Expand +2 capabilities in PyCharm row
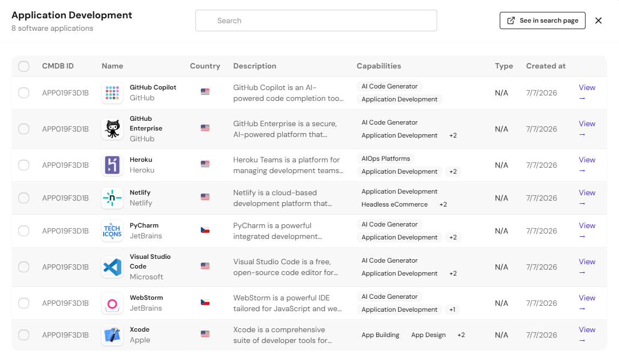The height and width of the screenshot is (364, 619). pyautogui.click(x=453, y=237)
